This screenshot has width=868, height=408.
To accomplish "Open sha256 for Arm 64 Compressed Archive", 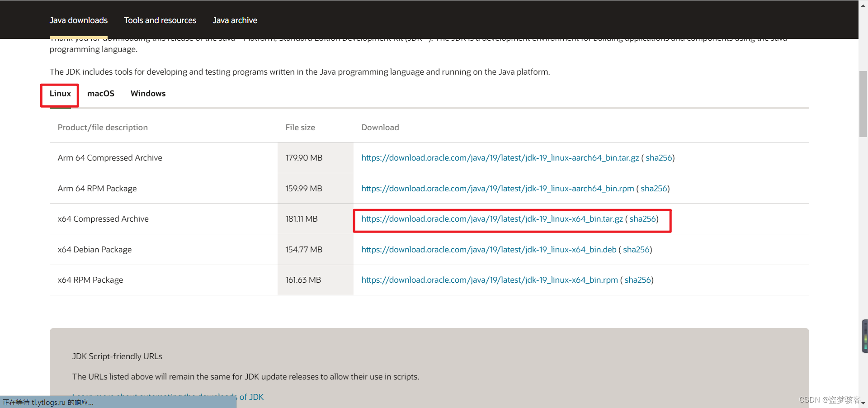I will pos(659,158).
